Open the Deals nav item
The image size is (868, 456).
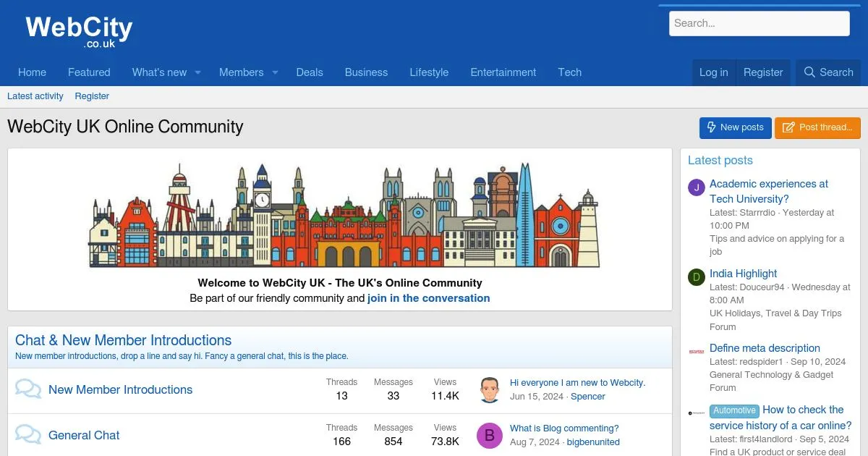(x=310, y=72)
